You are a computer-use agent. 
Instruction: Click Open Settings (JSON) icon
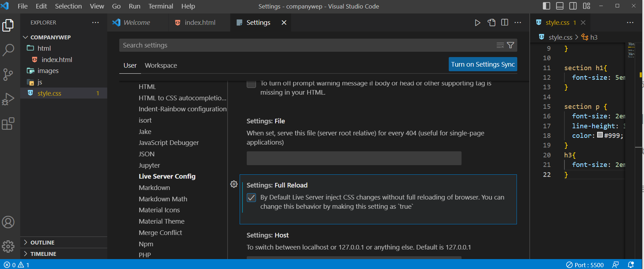tap(491, 23)
